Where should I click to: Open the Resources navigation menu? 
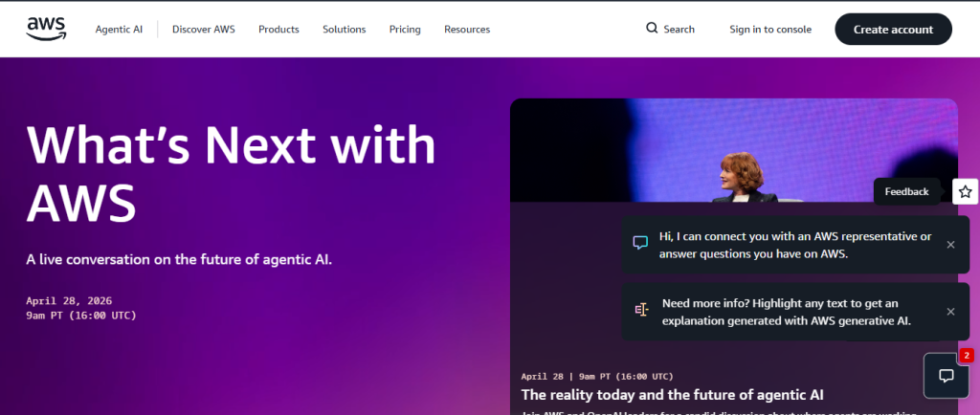[x=467, y=30]
